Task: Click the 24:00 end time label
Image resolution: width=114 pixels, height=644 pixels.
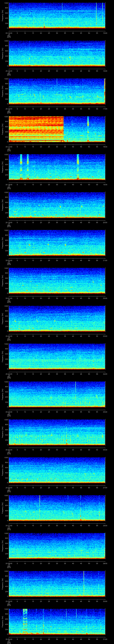Action: tap(105, 374)
